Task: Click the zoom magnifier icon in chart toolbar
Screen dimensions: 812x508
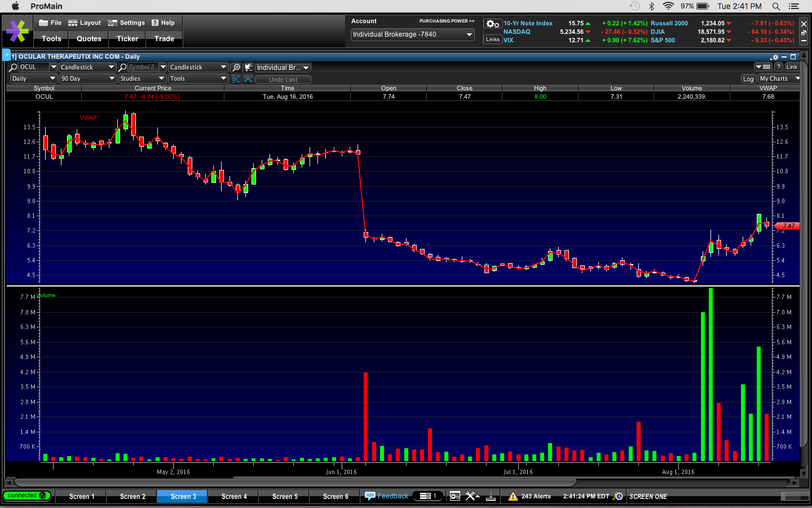Action: tap(236, 67)
